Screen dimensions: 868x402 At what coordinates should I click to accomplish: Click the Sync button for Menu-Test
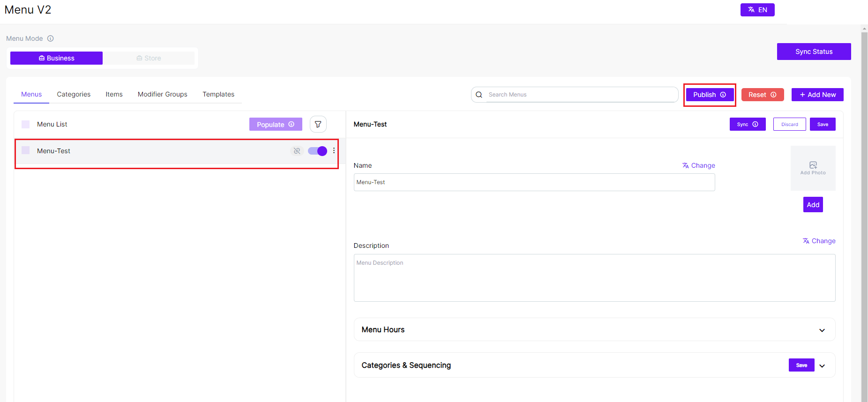point(748,124)
